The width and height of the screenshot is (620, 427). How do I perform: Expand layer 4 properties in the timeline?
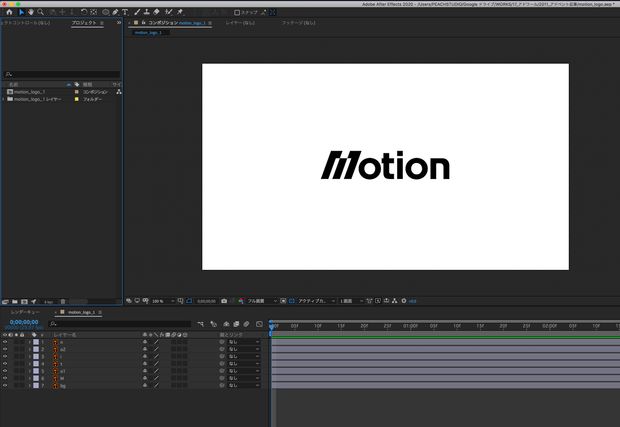30,364
